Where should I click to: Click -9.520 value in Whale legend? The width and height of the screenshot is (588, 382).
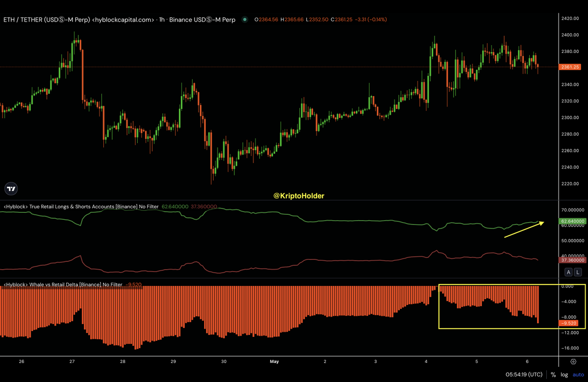tap(134, 284)
